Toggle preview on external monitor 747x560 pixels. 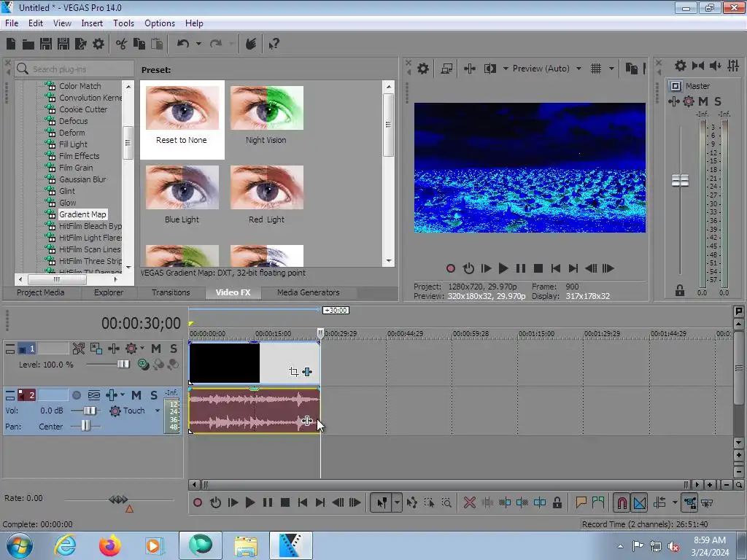[446, 69]
